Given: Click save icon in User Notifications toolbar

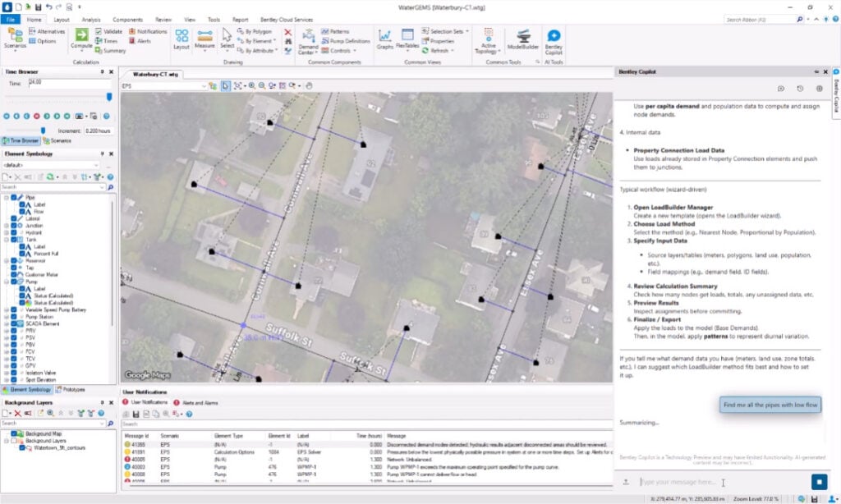Looking at the screenshot, I should (x=136, y=414).
